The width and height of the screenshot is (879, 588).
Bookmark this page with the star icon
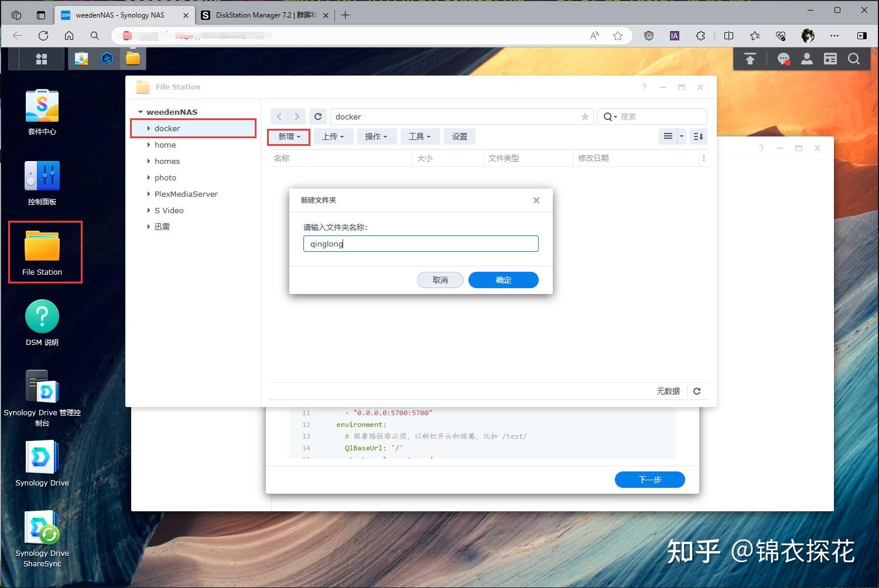pos(618,36)
